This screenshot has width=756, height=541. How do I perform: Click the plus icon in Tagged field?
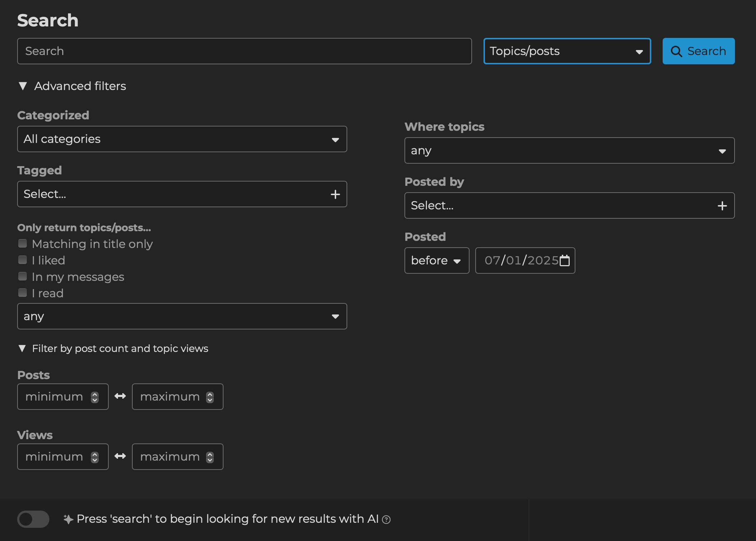(335, 194)
